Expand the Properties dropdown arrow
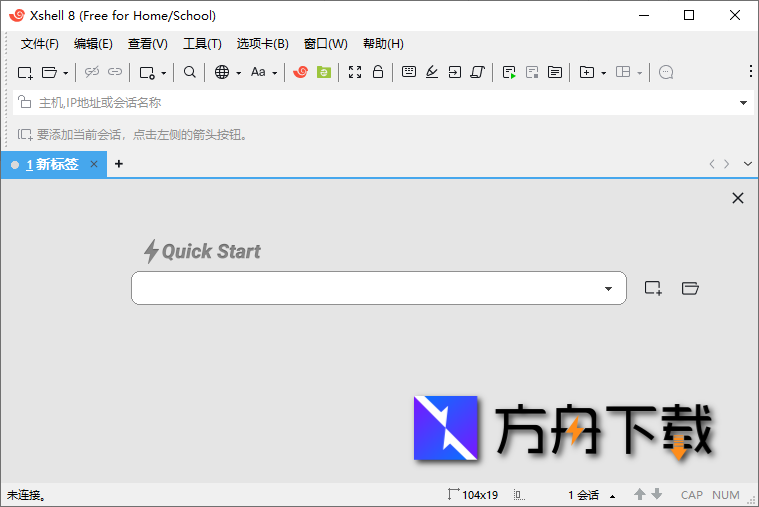Image resolution: width=759 pixels, height=507 pixels. [x=164, y=73]
